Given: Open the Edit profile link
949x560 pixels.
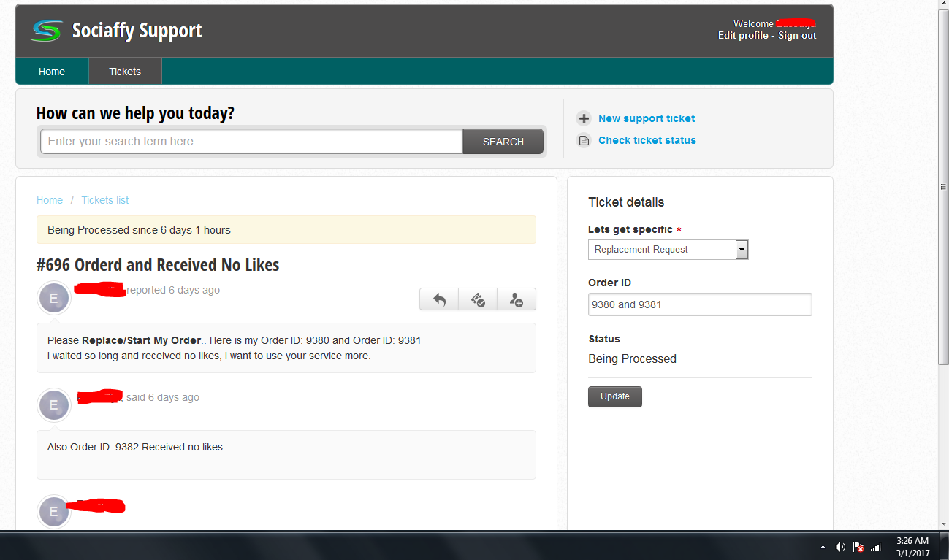Looking at the screenshot, I should [743, 36].
